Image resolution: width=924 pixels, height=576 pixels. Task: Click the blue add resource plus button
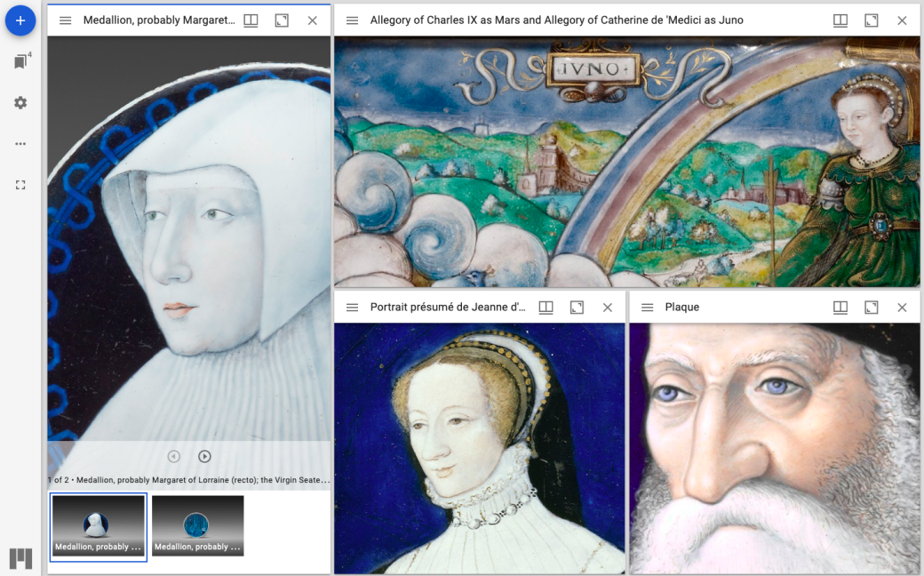20,20
